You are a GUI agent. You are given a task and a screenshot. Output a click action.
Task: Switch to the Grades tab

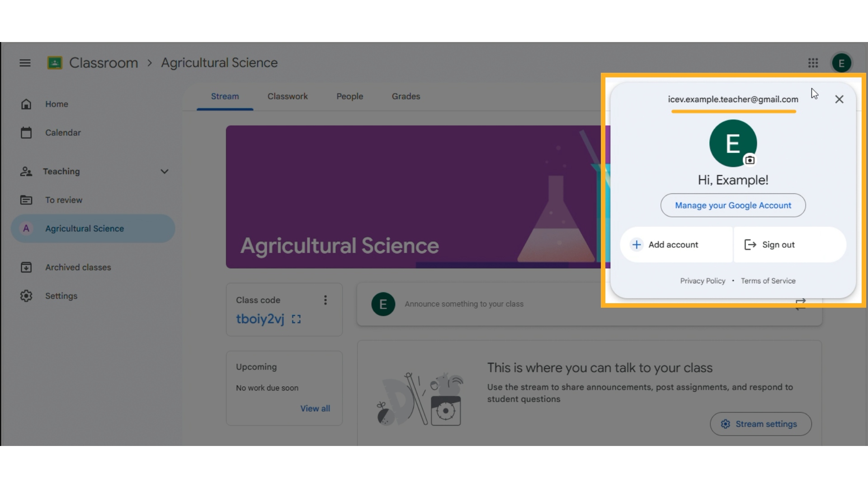[406, 96]
